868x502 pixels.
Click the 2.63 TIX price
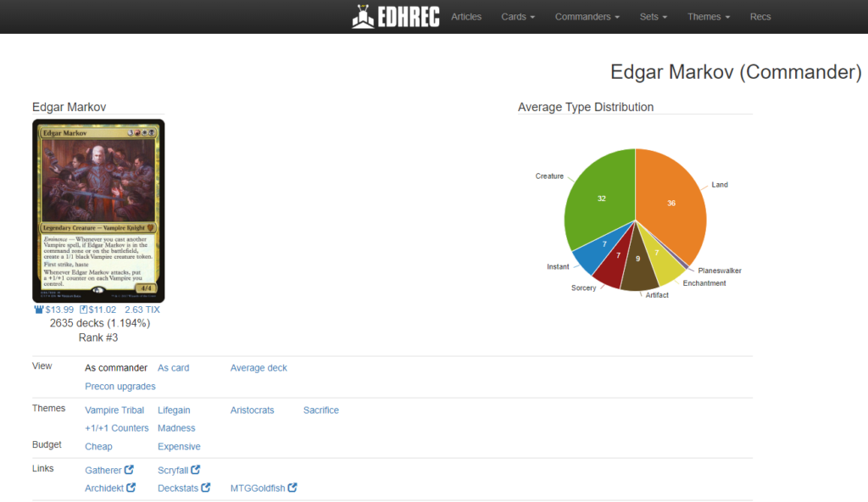coord(142,310)
